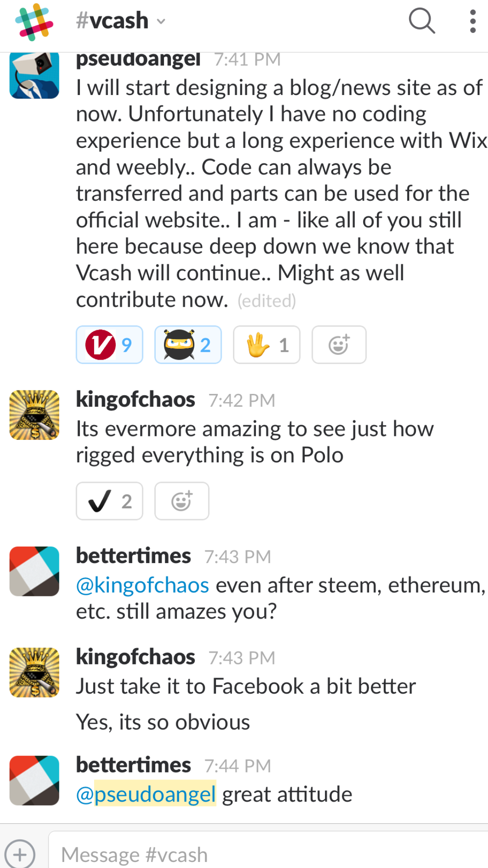Open the @kingofchaos mention link

point(143,585)
